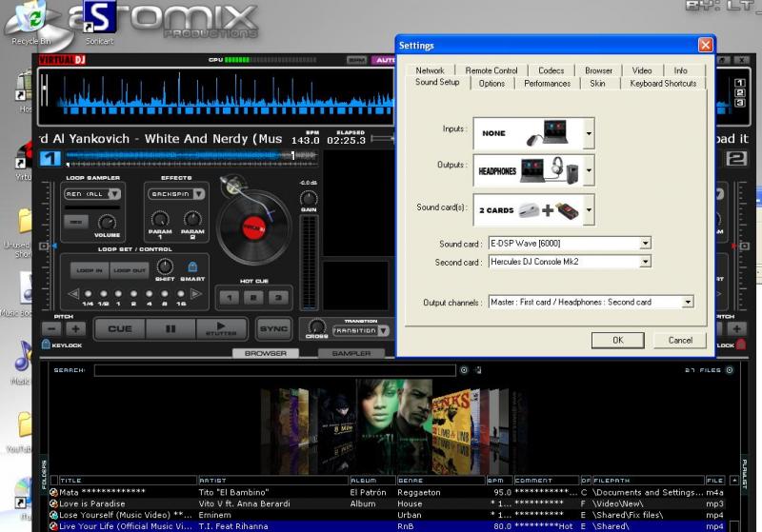Trigger Hot Cue 1
This screenshot has width=762, height=532.
coord(230,297)
